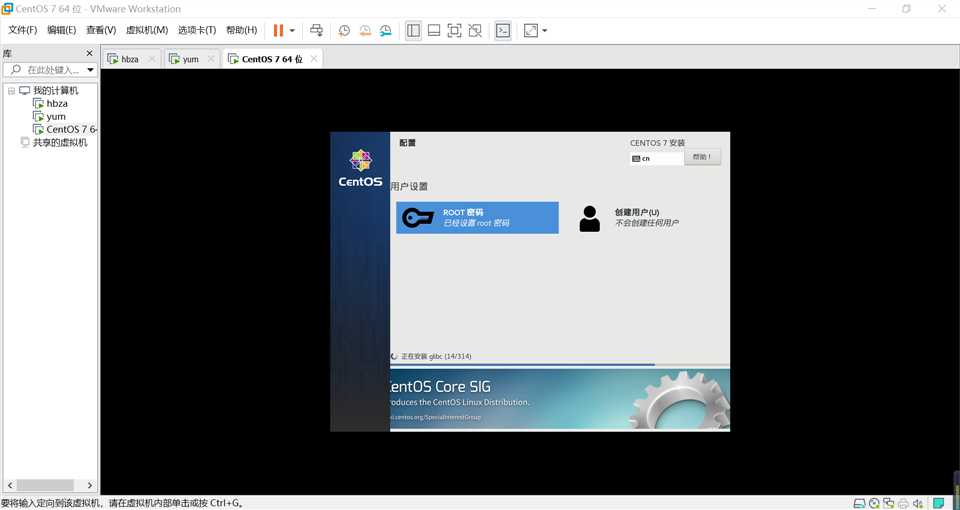Click the library horizontal scrollbar thumb

(x=45, y=485)
